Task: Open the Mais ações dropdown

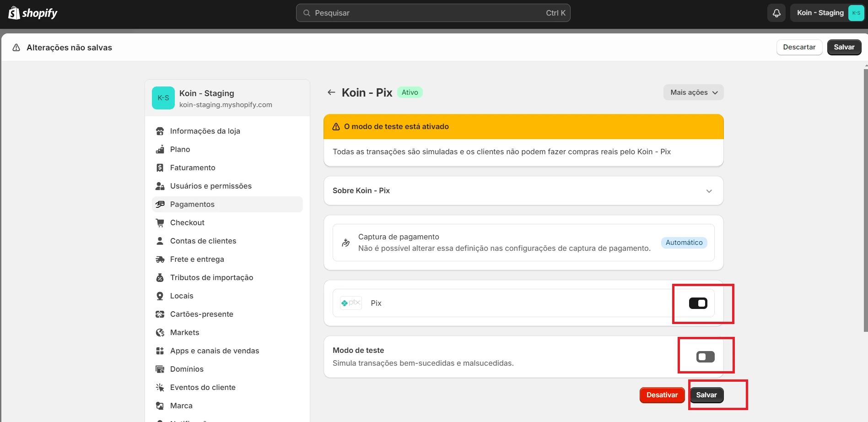Action: pyautogui.click(x=694, y=92)
